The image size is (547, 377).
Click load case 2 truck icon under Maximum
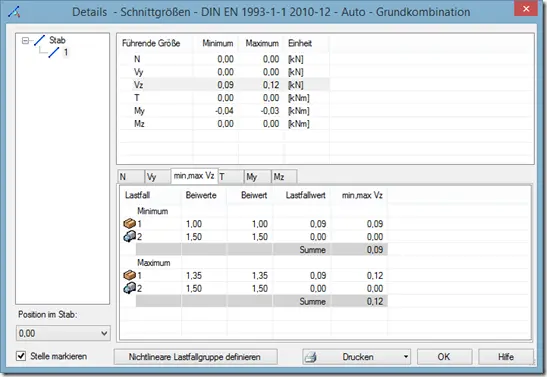[129, 288]
